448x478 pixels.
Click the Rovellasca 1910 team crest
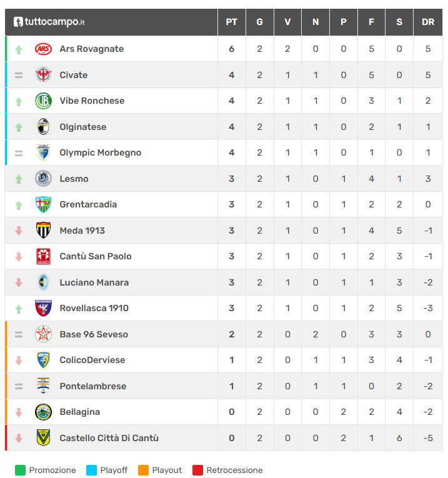tap(43, 308)
